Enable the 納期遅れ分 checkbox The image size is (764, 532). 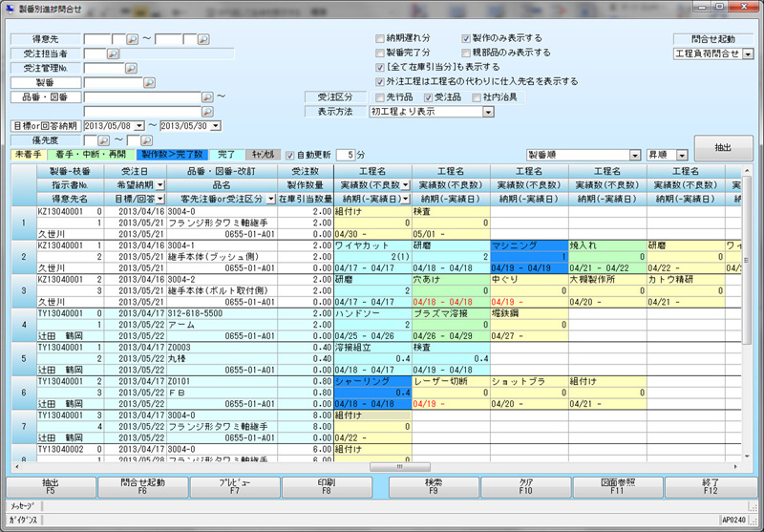(x=380, y=39)
